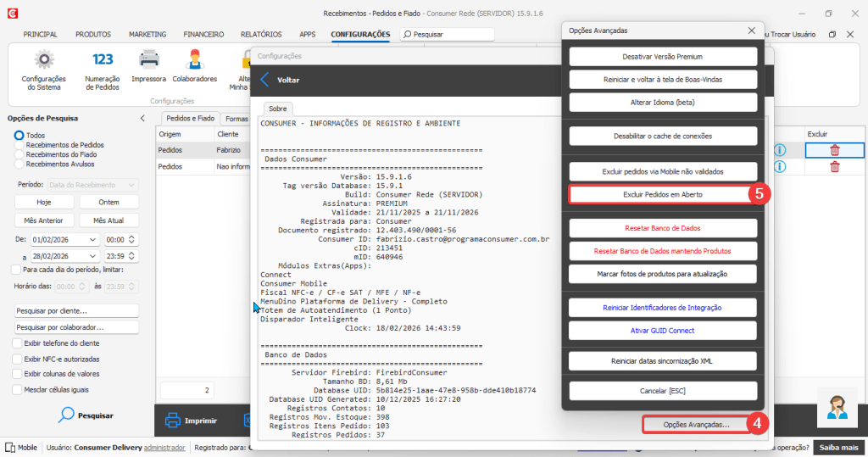Adjust the 00:00 start time stepper
This screenshot has height=457, width=868.
131,239
